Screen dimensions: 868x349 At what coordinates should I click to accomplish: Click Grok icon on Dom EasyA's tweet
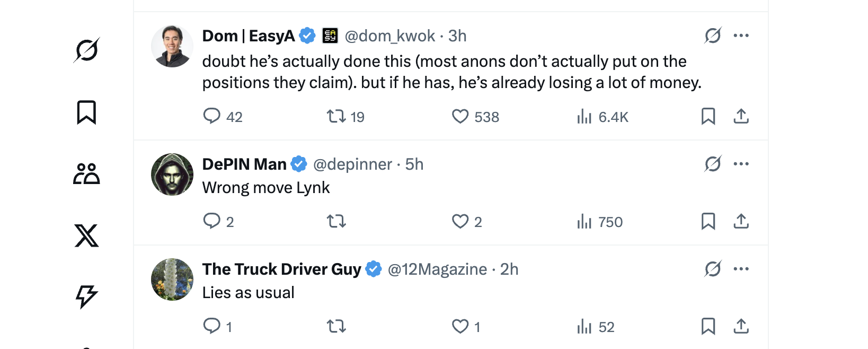point(713,36)
